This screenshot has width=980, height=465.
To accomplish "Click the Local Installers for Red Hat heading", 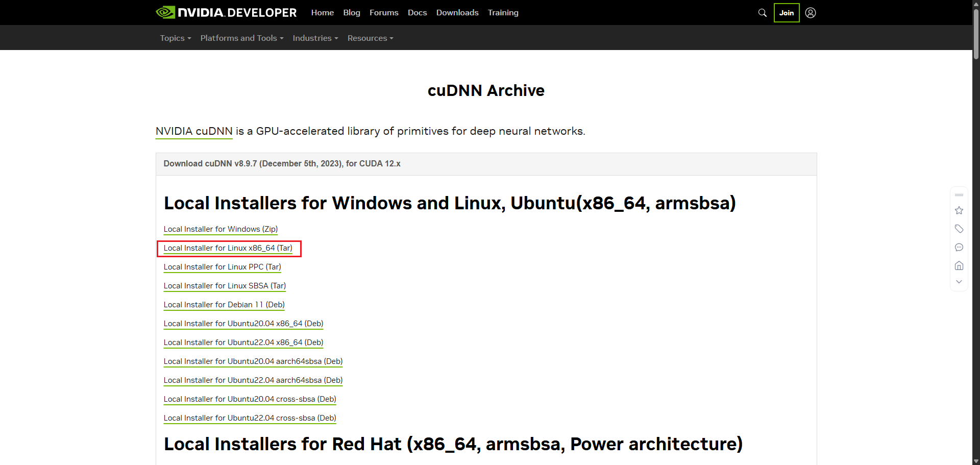I will click(x=453, y=444).
